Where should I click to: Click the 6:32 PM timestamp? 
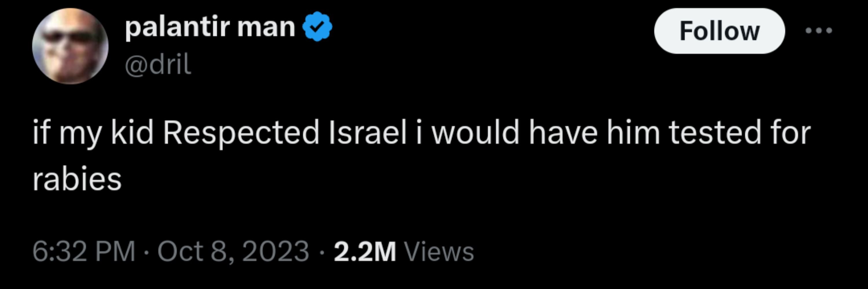point(84,251)
